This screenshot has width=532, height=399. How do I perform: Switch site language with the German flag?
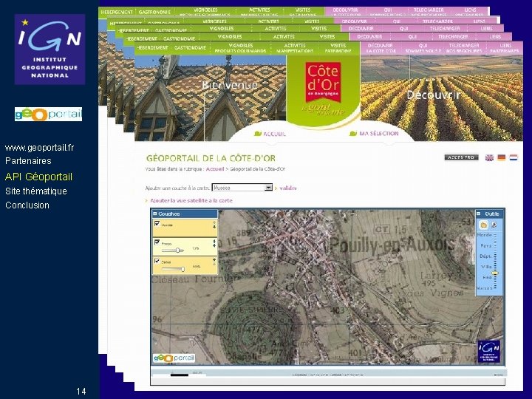pos(502,157)
